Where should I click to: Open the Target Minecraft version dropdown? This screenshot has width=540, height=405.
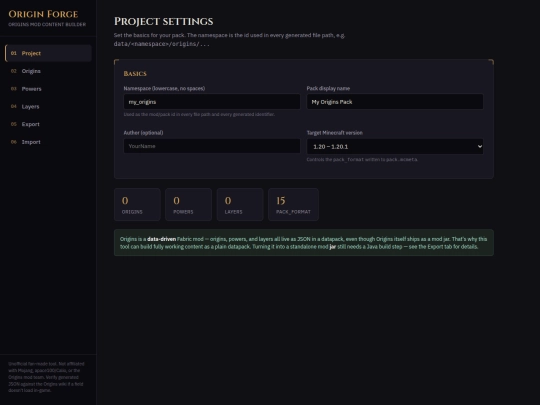point(395,146)
